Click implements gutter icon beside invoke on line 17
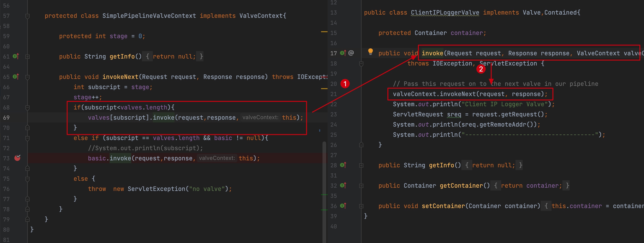This screenshot has width=644, height=243. [x=343, y=53]
